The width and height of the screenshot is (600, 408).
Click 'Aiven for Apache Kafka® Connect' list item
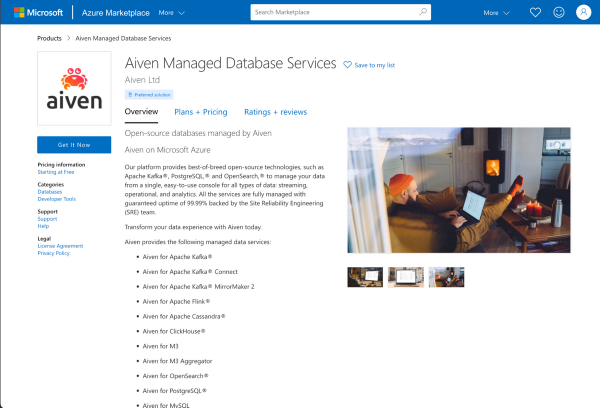coord(190,272)
